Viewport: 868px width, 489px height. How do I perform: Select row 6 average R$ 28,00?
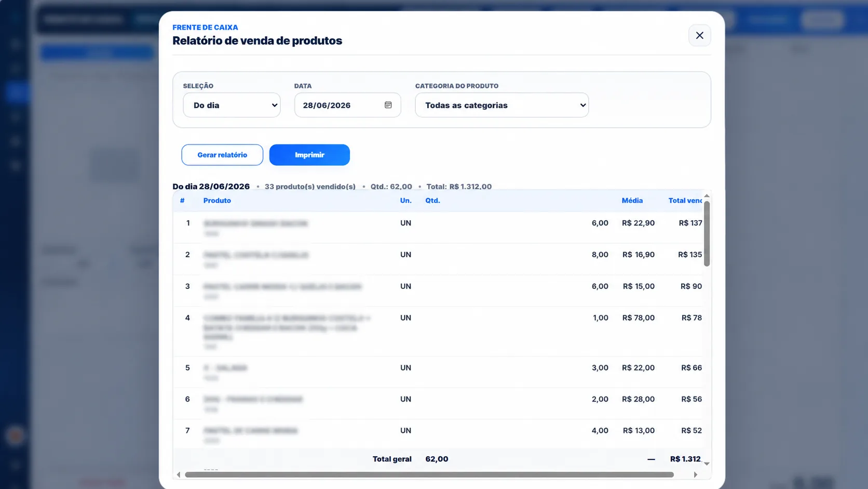[638, 400]
